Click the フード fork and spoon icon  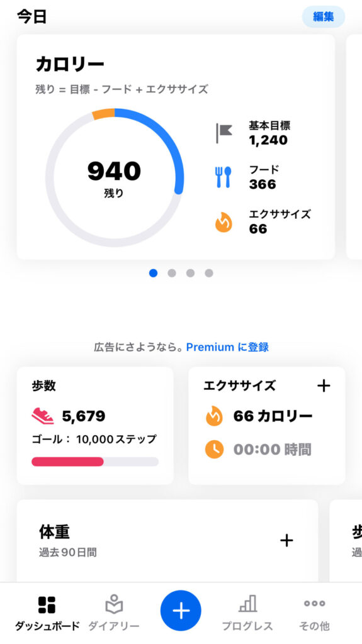(223, 177)
